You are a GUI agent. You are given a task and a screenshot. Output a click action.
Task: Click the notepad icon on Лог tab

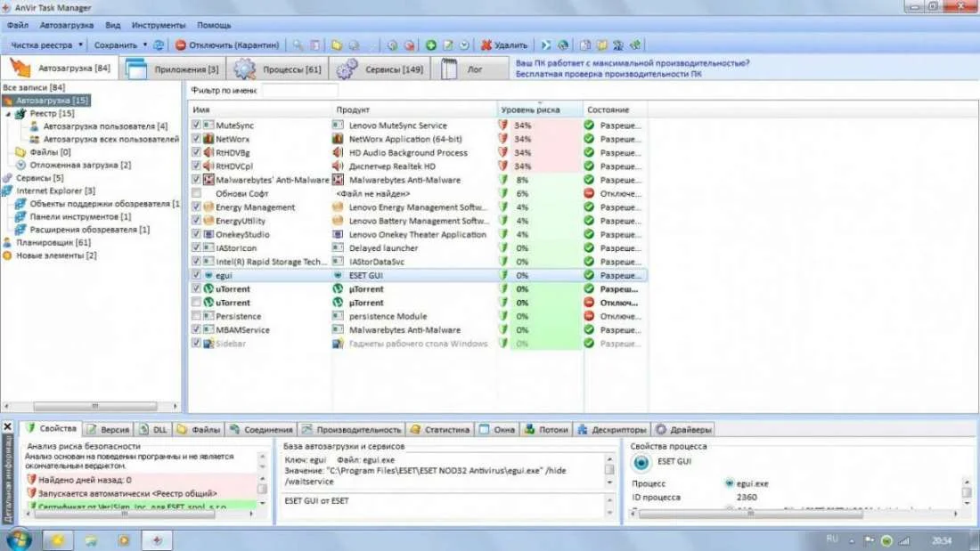449,69
